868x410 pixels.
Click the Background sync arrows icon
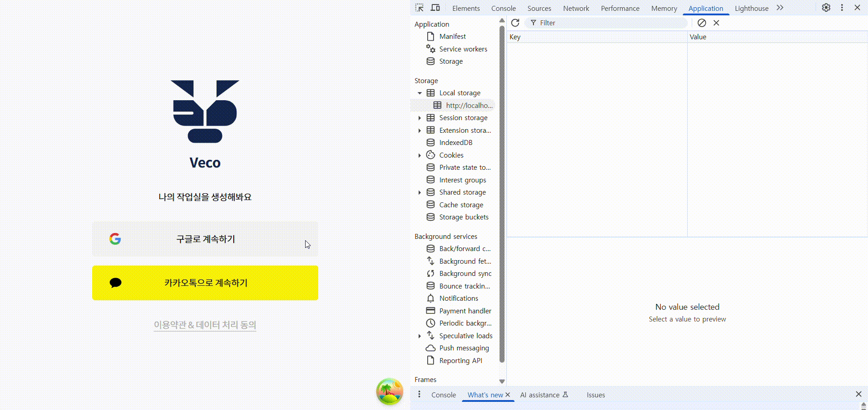tap(430, 273)
